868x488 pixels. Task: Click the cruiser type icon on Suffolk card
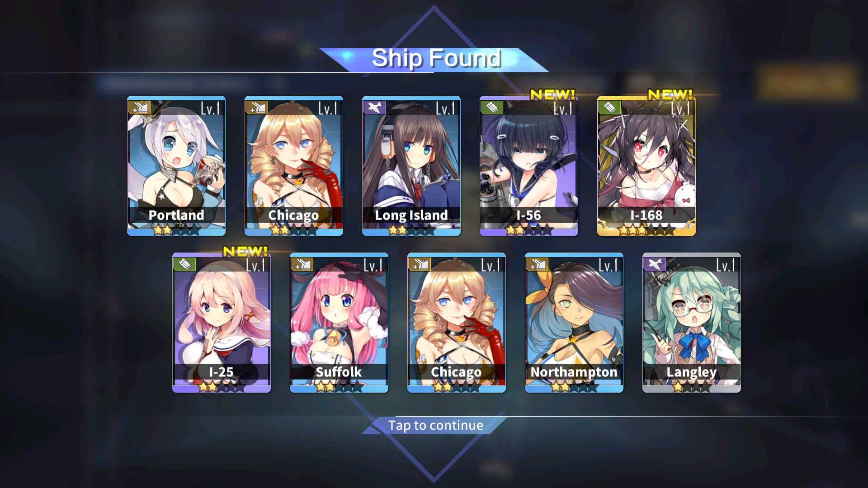point(302,264)
